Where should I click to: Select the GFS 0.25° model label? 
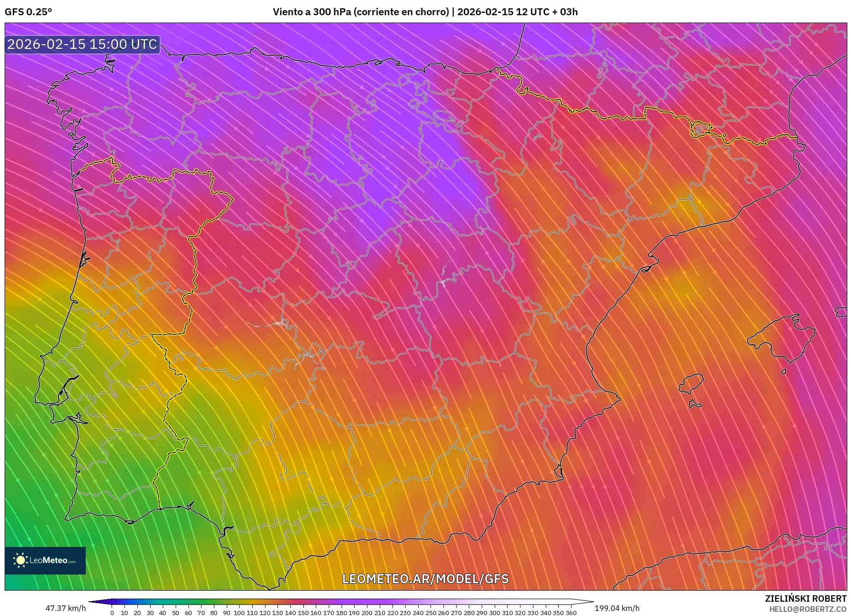pos(29,12)
